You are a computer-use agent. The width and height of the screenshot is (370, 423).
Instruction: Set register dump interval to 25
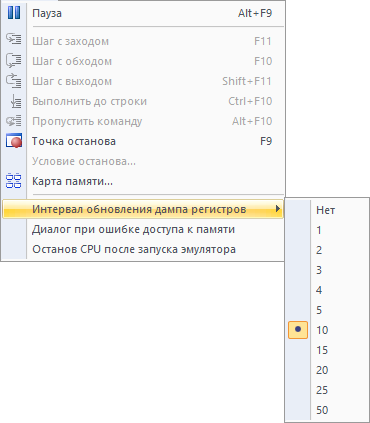pyautogui.click(x=327, y=390)
